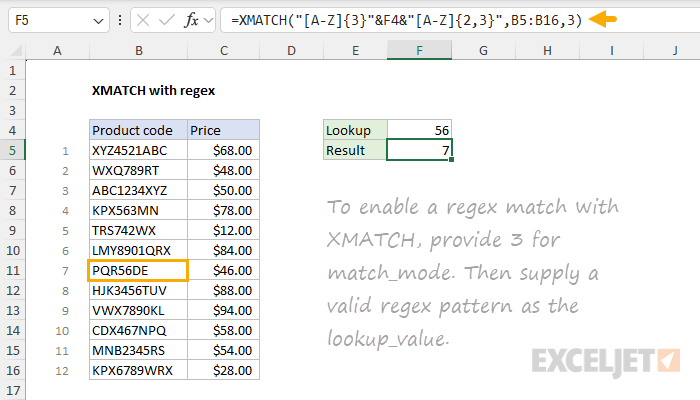Viewport: 700px width, 400px height.
Task: Click the result cell showing 7
Action: point(419,150)
